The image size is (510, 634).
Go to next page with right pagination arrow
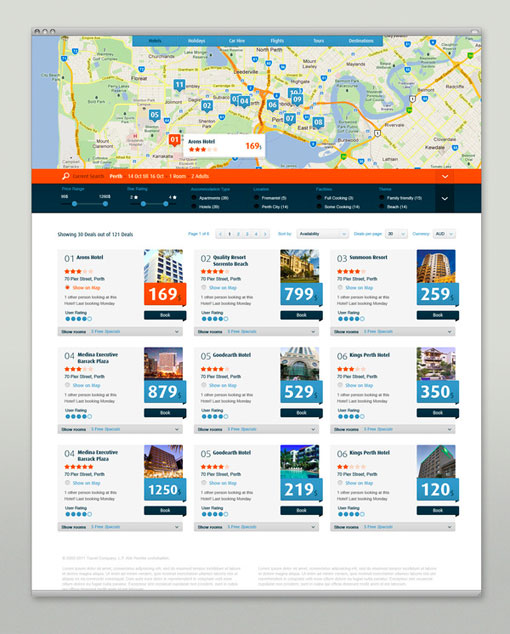(265, 234)
